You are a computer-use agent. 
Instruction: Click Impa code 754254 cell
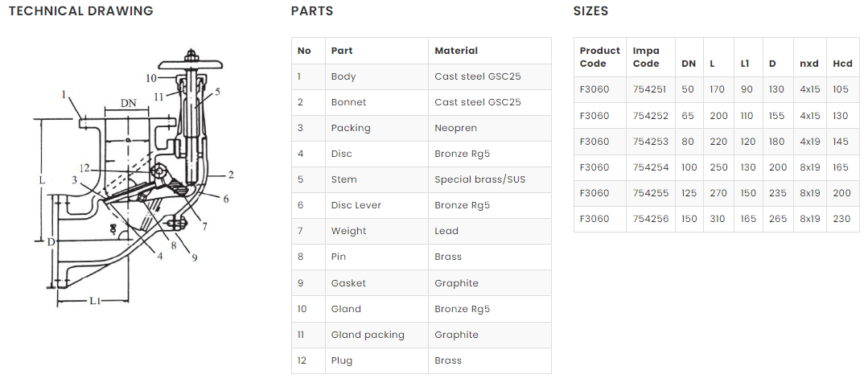[650, 167]
